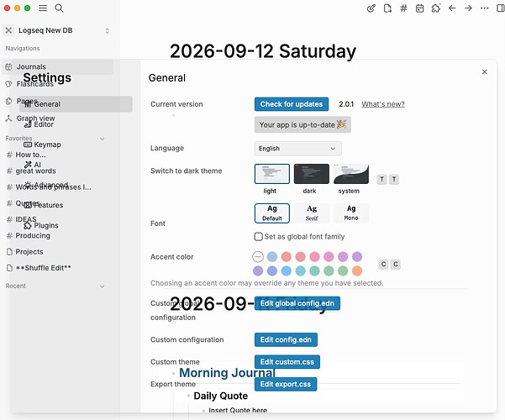
Task: Click the Logseq graph logo icon
Action: coord(8,30)
